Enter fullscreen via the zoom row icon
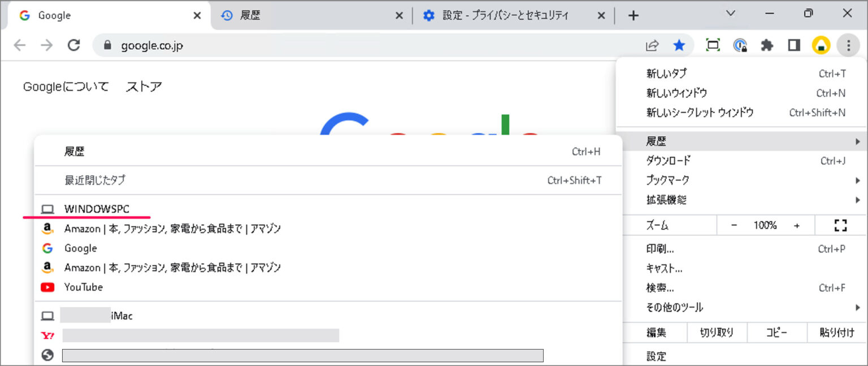 point(840,225)
